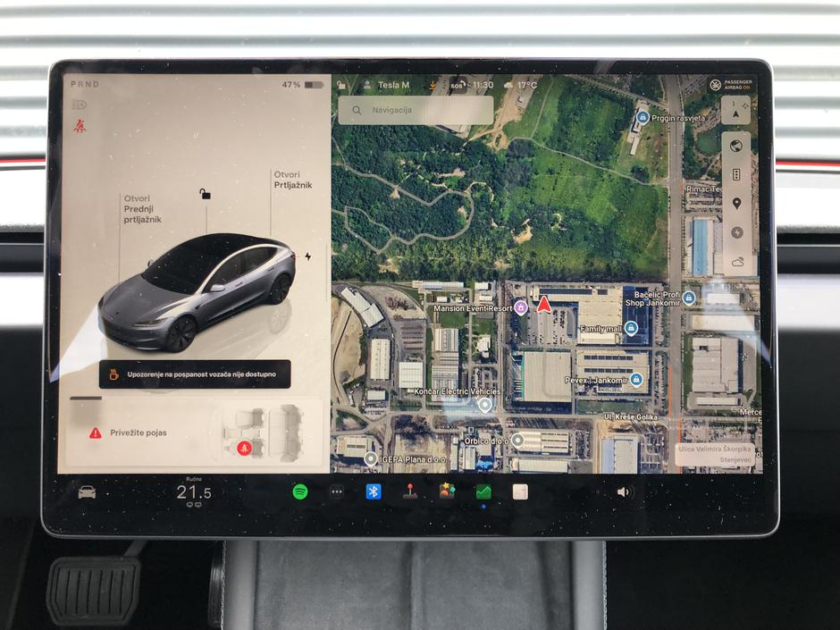Tap the PRND gear indicator
Screen dimensions: 840x630
click(85, 84)
